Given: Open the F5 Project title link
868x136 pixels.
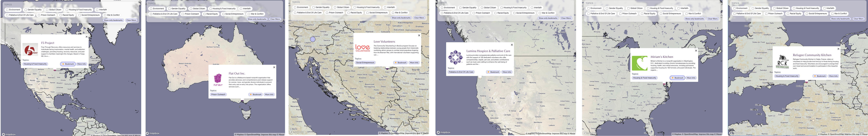Looking at the screenshot, I should [x=48, y=43].
